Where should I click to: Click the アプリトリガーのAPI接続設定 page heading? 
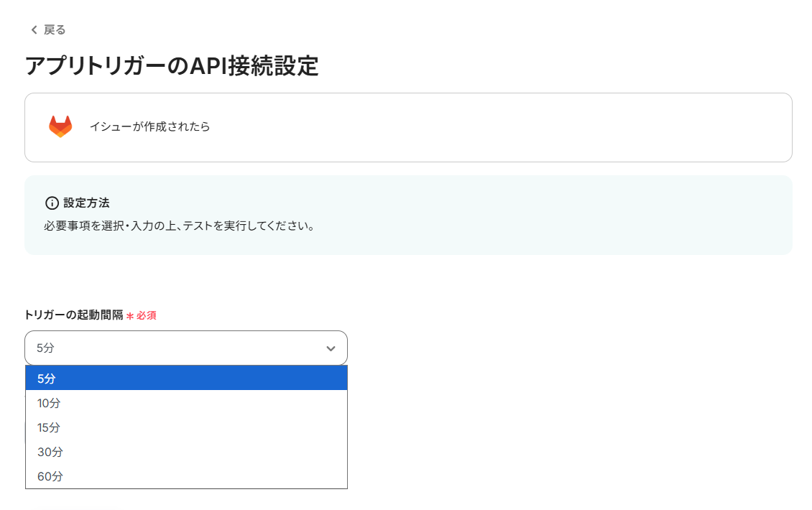click(172, 65)
